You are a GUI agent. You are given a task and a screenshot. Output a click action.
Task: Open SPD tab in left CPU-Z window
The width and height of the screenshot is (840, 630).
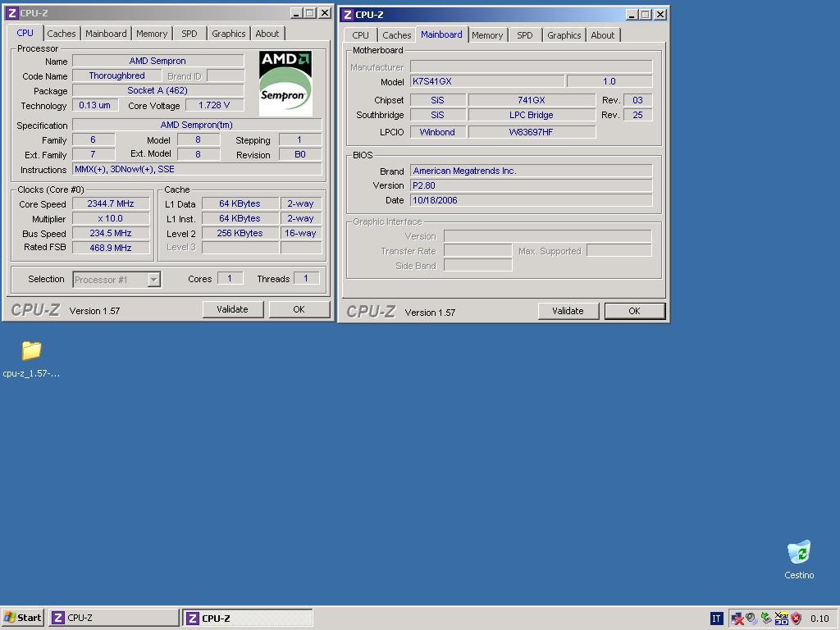189,33
